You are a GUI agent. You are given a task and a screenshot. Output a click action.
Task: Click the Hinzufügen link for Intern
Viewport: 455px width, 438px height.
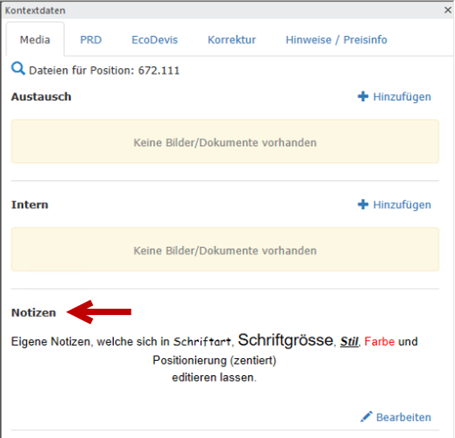click(x=402, y=205)
